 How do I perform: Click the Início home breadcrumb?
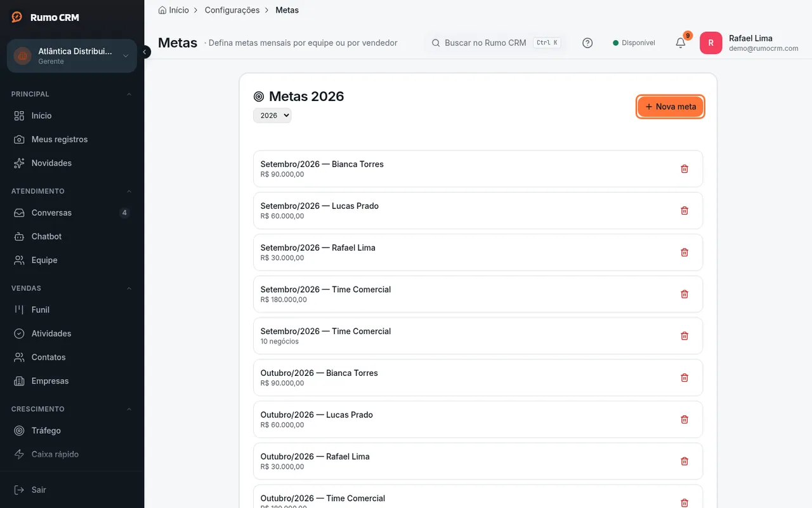pyautogui.click(x=174, y=10)
